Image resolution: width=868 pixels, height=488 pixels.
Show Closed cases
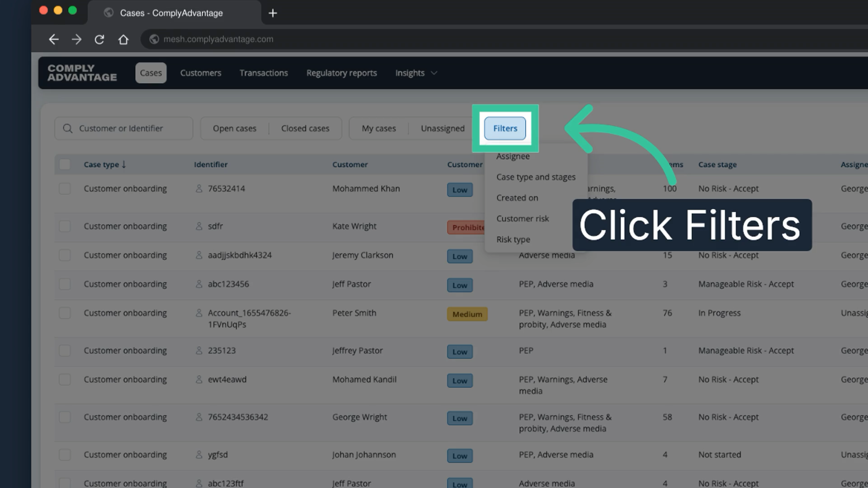pyautogui.click(x=305, y=128)
